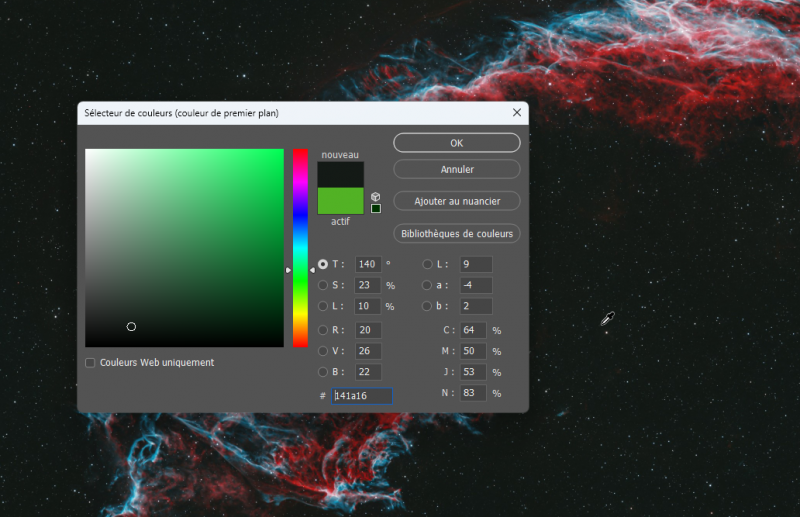Click the nouveau dark color swatch
The height and width of the screenshot is (517, 800).
coord(340,175)
